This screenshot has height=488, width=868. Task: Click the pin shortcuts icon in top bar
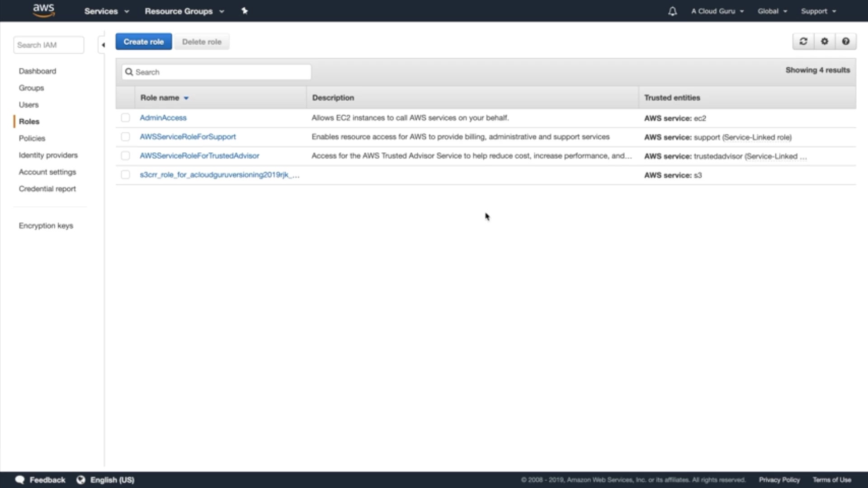[x=245, y=11]
